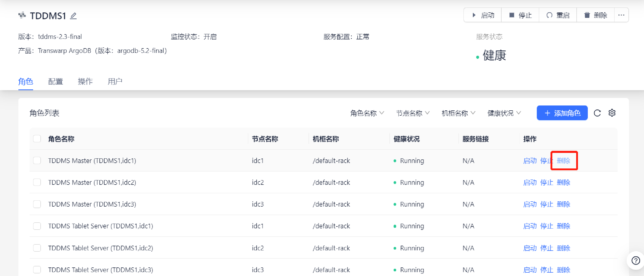Click 停止 for TDDMS Master idc3
The height and width of the screenshot is (276, 644).
point(547,204)
